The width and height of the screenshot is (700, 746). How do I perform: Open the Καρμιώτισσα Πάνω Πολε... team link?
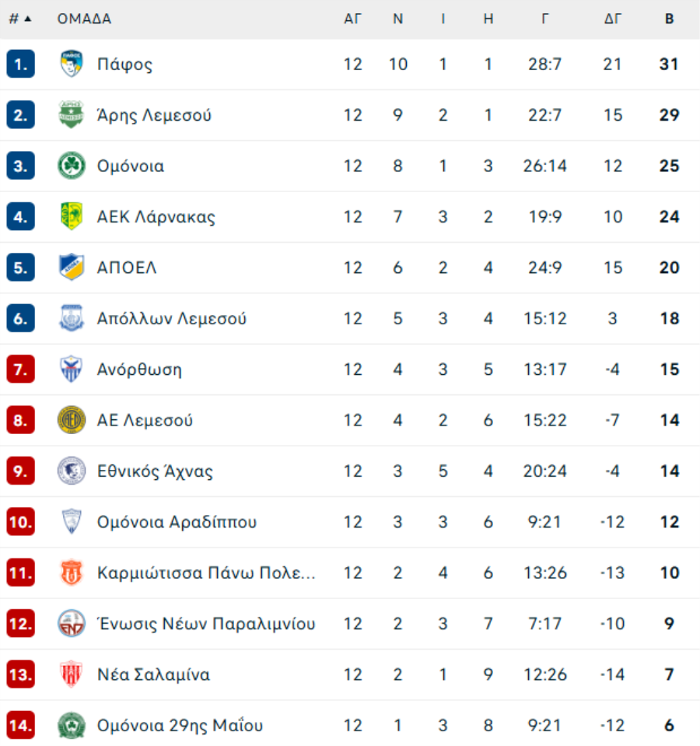[x=206, y=573]
